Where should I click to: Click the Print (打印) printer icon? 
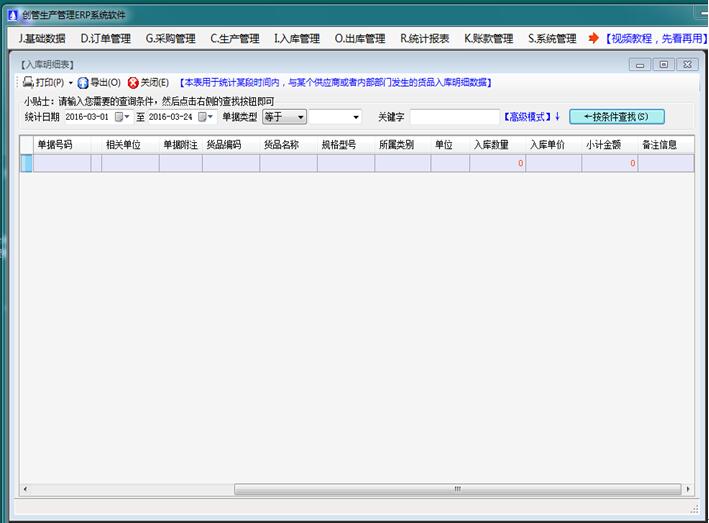click(x=28, y=82)
